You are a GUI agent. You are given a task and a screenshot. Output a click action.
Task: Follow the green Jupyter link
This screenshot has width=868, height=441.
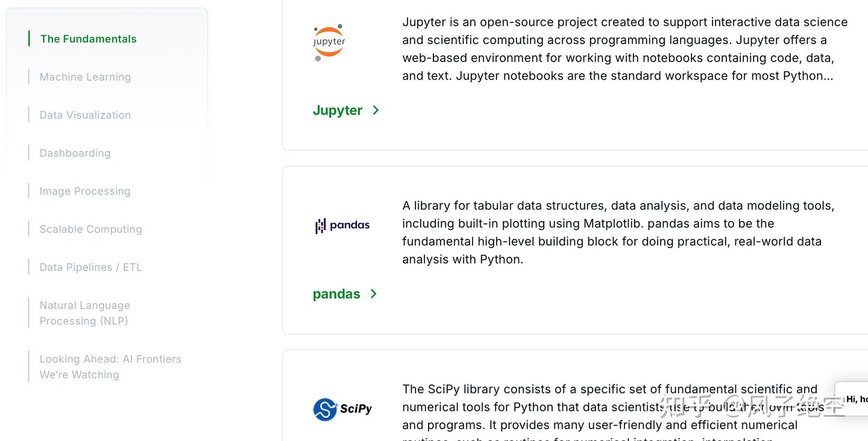click(x=338, y=110)
